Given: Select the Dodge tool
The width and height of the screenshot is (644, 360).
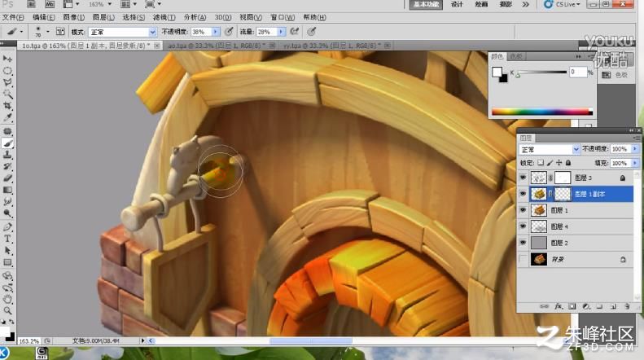Looking at the screenshot, I should (x=7, y=213).
